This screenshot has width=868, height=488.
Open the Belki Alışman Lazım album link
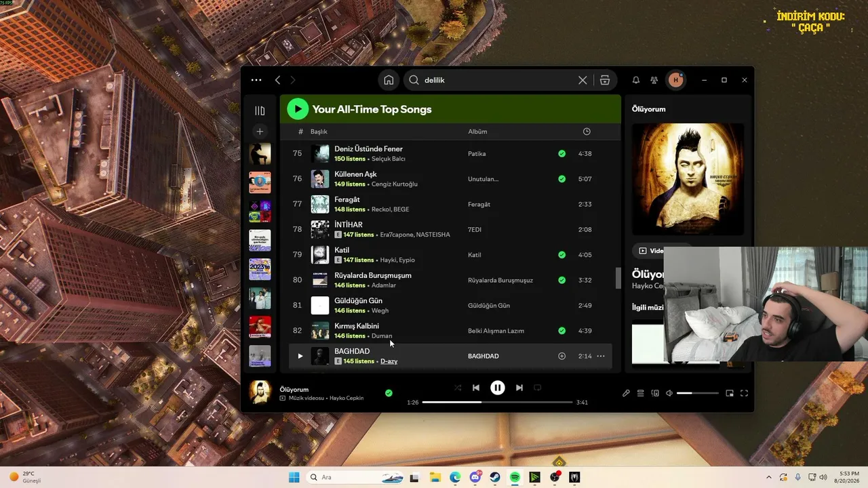[x=496, y=331]
